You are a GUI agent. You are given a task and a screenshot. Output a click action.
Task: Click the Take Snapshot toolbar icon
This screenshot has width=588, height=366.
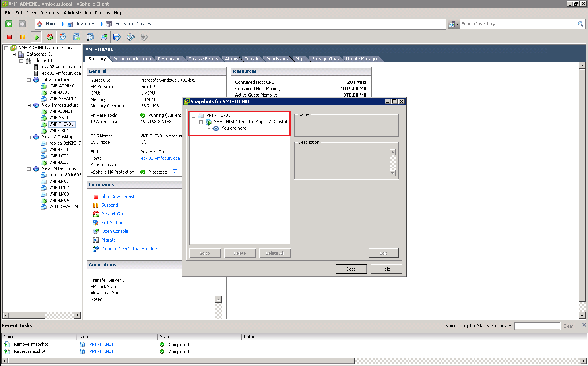[x=63, y=37]
